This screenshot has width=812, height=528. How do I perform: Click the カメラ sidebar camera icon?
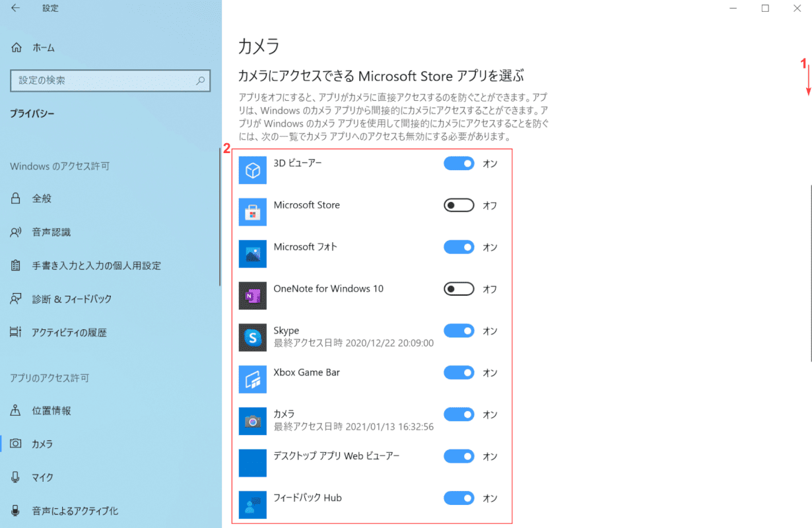click(x=16, y=444)
